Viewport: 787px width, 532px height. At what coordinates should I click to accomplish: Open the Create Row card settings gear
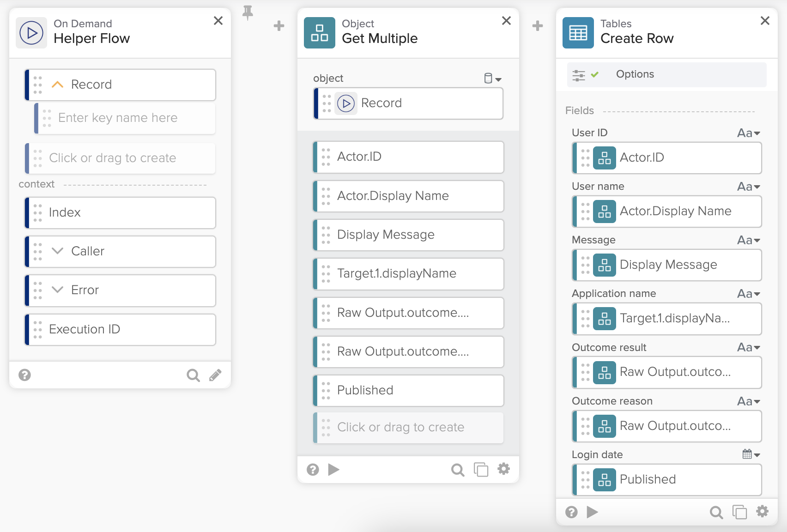click(762, 512)
